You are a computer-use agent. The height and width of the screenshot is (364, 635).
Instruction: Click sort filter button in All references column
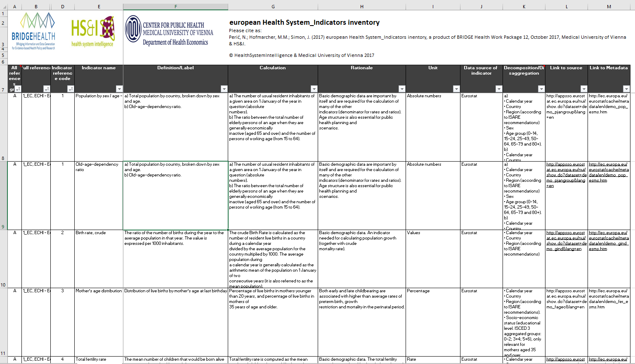pyautogui.click(x=18, y=89)
